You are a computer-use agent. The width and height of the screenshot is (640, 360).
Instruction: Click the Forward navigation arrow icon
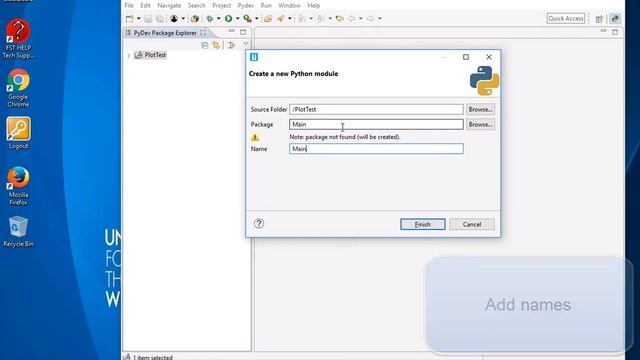click(370, 18)
